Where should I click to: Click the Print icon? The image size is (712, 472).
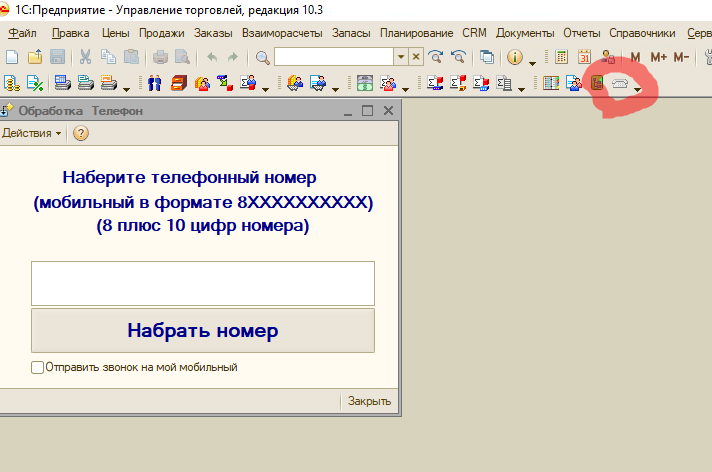(x=160, y=57)
